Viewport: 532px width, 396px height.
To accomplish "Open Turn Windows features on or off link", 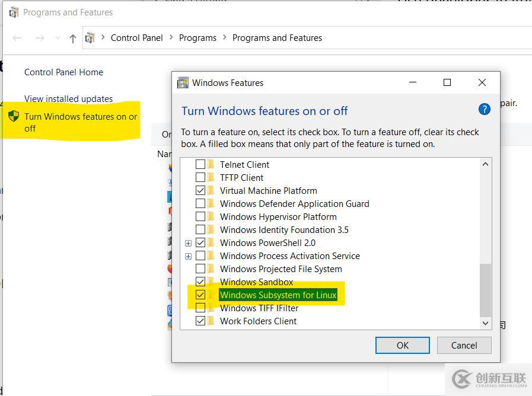I will [81, 122].
